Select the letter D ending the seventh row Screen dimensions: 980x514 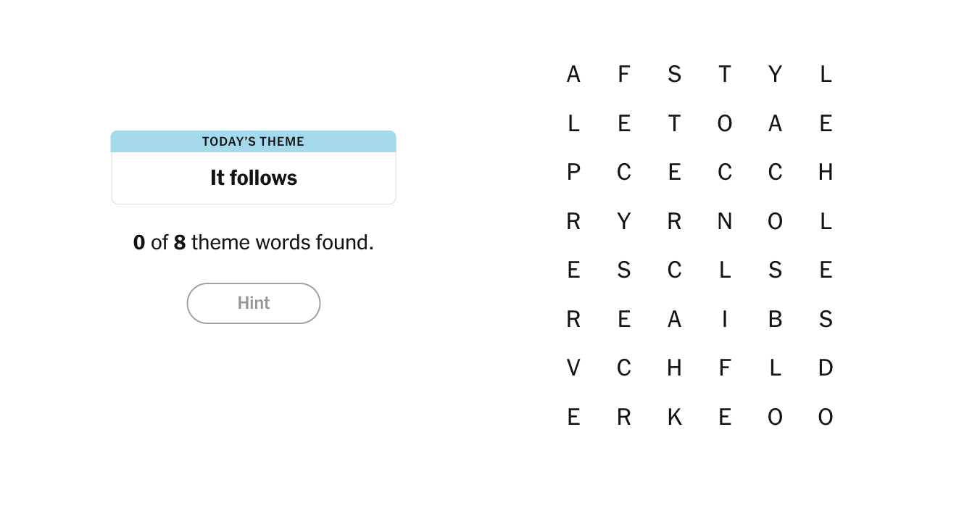(826, 368)
